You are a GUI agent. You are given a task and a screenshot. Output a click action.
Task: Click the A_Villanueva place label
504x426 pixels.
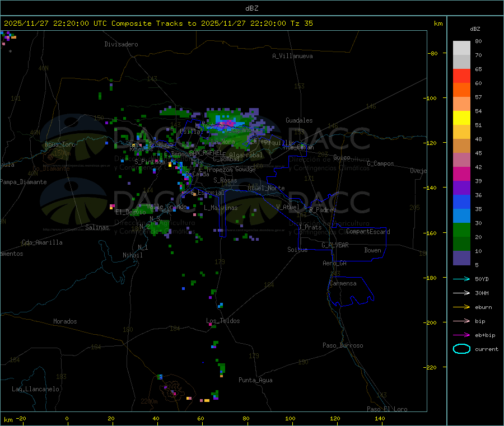(x=292, y=56)
